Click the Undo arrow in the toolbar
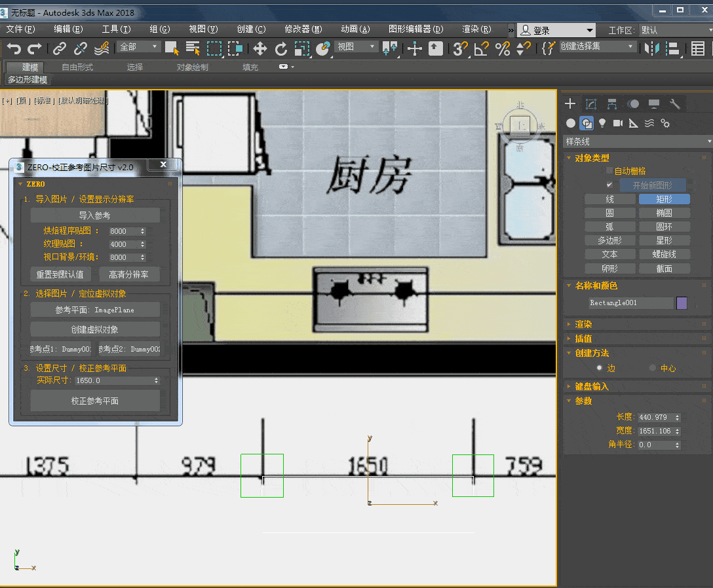 pyautogui.click(x=14, y=48)
